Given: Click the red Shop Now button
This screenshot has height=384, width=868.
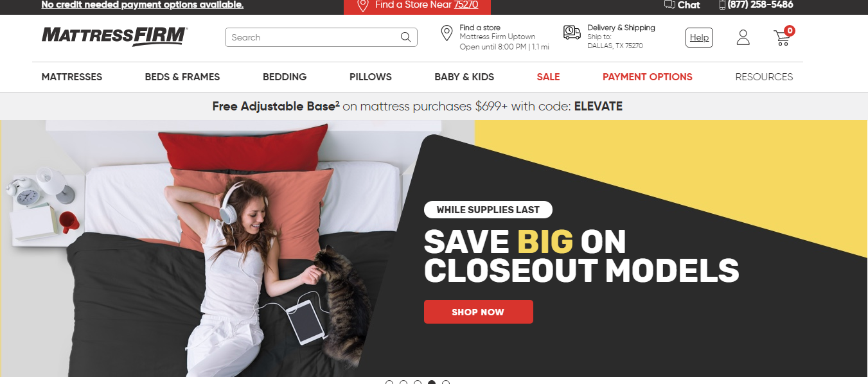Looking at the screenshot, I should 478,312.
